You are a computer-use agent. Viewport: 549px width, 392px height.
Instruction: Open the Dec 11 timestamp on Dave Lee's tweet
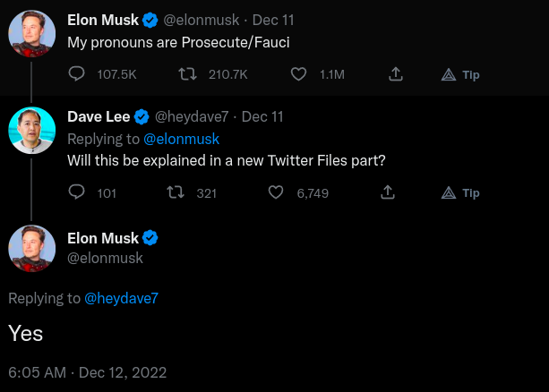262,116
